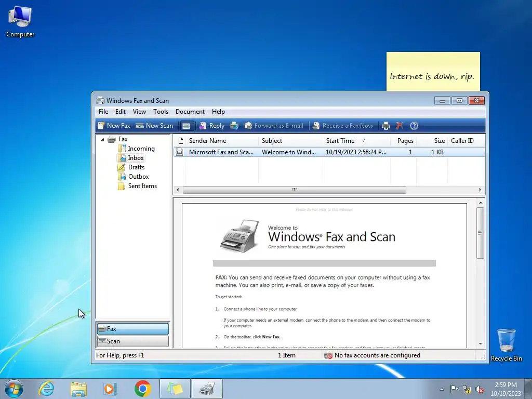
Task: Click the Windows Fax and Scan title icon
Action: pos(100,100)
